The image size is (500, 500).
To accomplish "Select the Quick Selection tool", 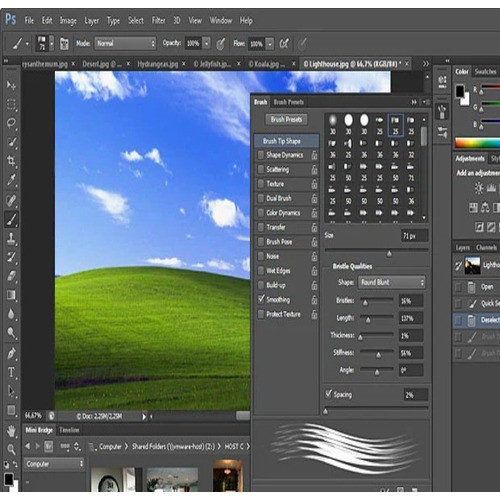I will click(x=11, y=142).
